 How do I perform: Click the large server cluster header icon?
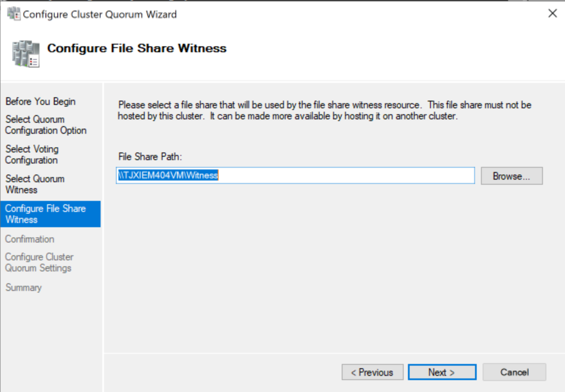click(x=26, y=54)
